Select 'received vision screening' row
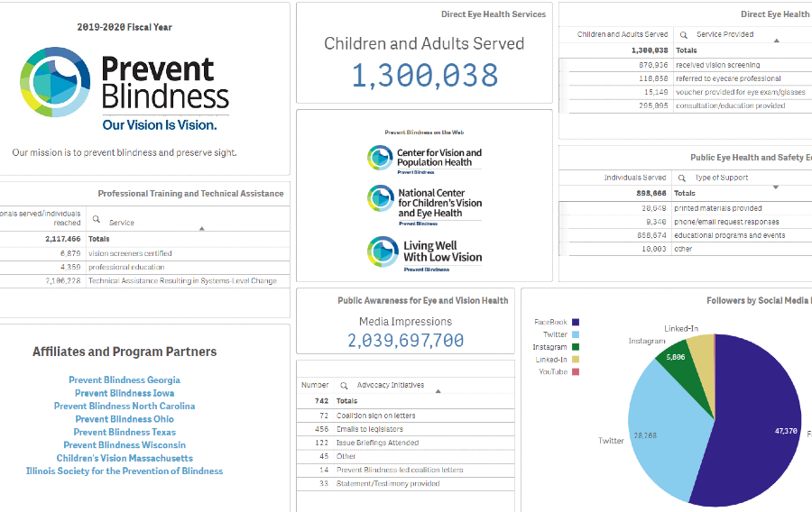Image resolution: width=812 pixels, height=512 pixels. pyautogui.click(x=686, y=65)
